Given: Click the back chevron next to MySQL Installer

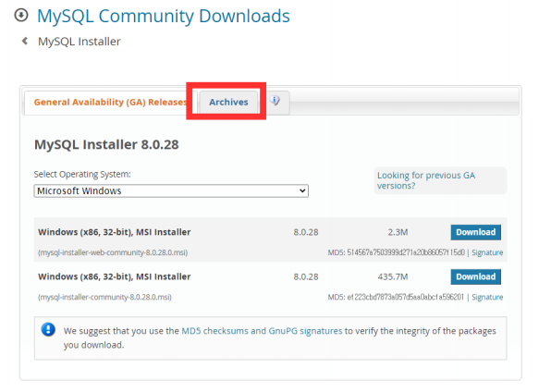Looking at the screenshot, I should point(25,41).
